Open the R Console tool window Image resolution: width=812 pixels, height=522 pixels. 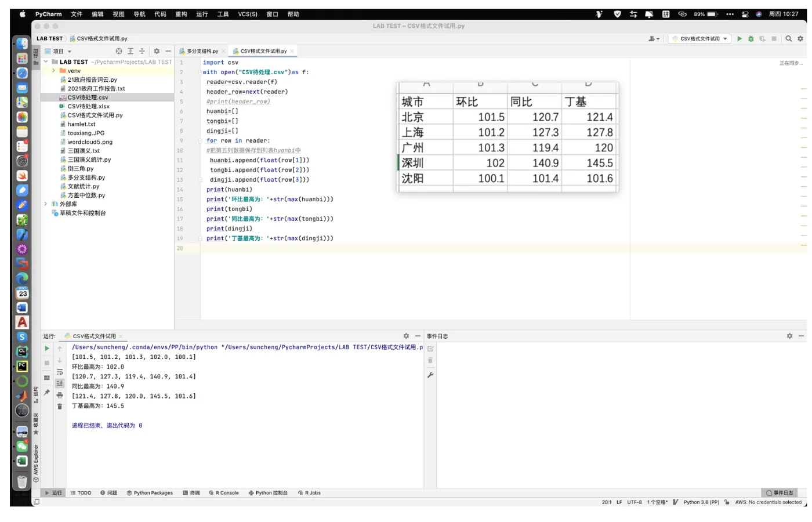pyautogui.click(x=224, y=493)
